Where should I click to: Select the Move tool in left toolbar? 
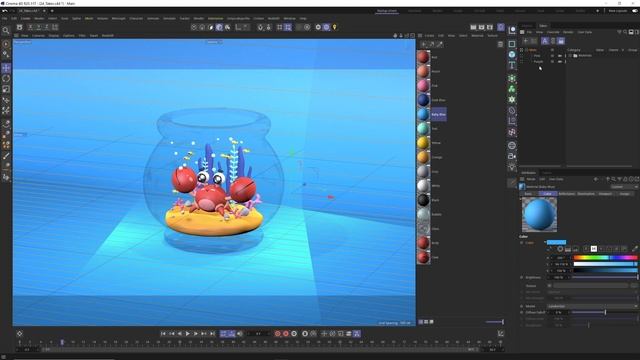point(6,68)
